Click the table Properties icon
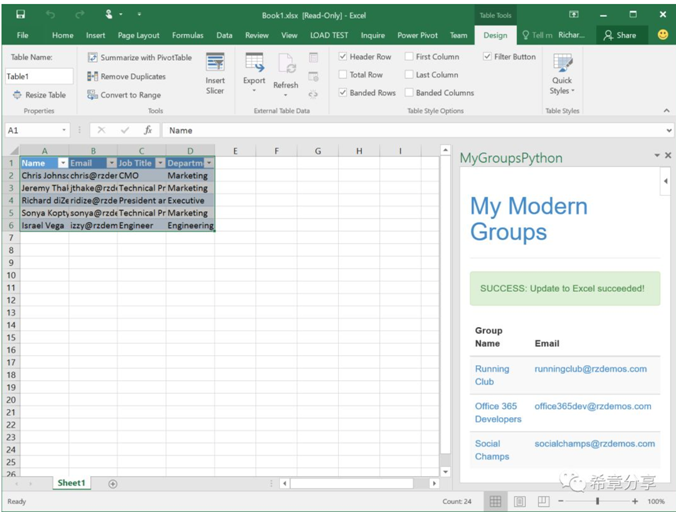 point(313,57)
